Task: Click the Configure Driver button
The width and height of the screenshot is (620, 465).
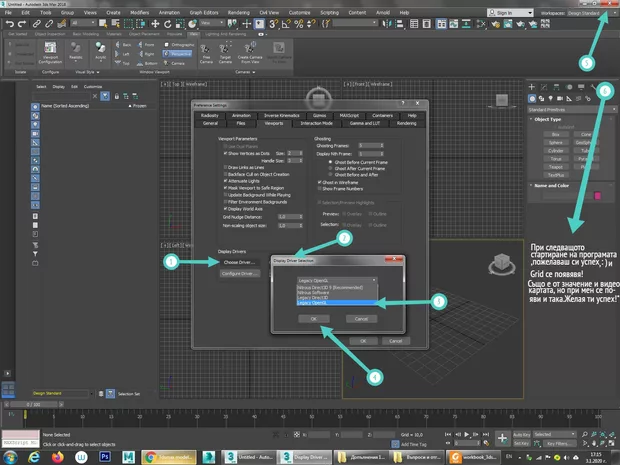Action: pos(239,273)
